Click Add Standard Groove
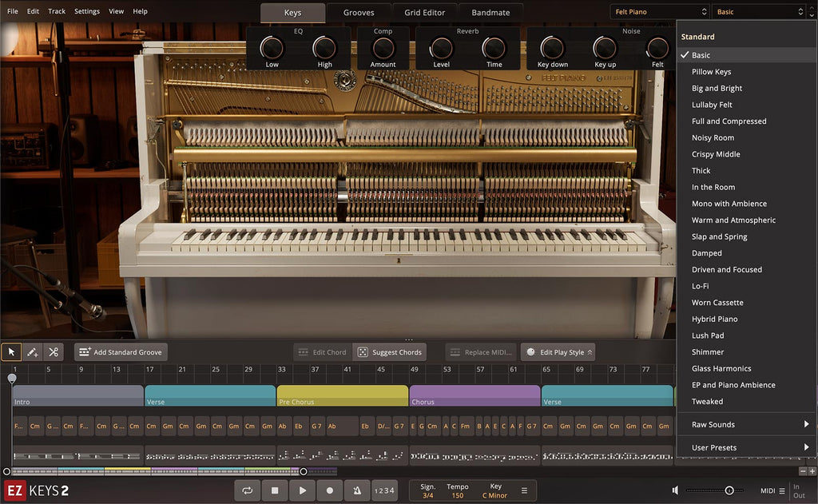The height and width of the screenshot is (504, 818). click(x=121, y=352)
